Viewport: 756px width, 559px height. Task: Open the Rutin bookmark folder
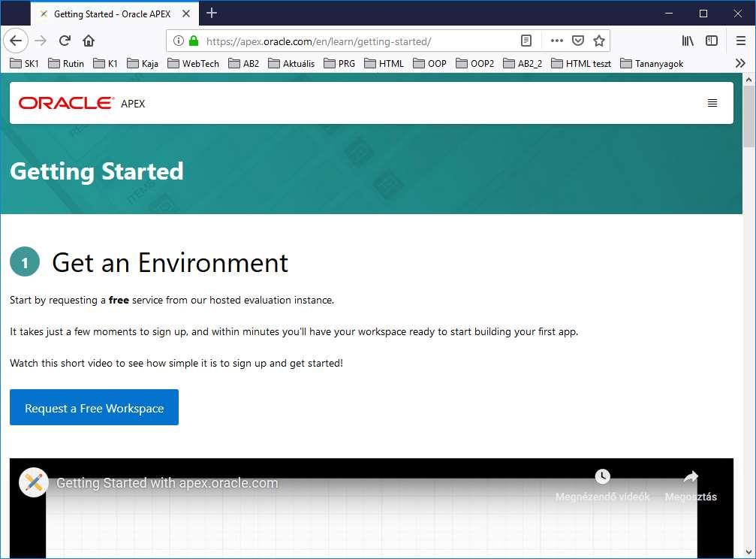66,63
